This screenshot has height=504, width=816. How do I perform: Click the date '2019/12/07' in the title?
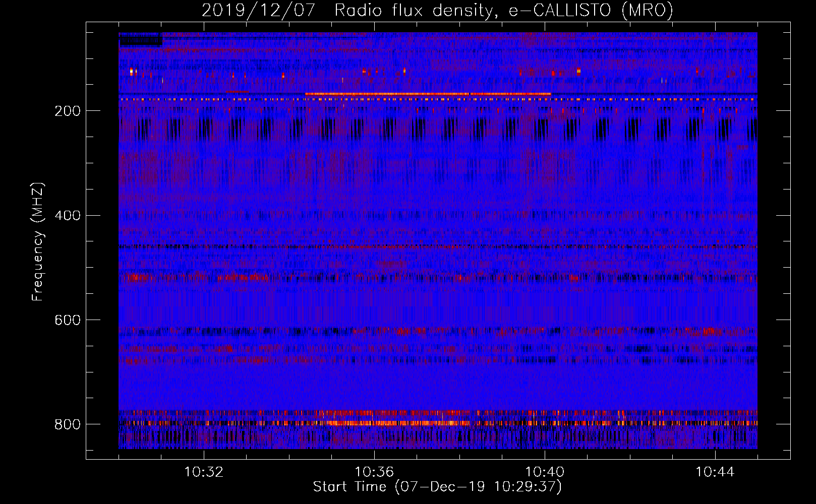(259, 10)
